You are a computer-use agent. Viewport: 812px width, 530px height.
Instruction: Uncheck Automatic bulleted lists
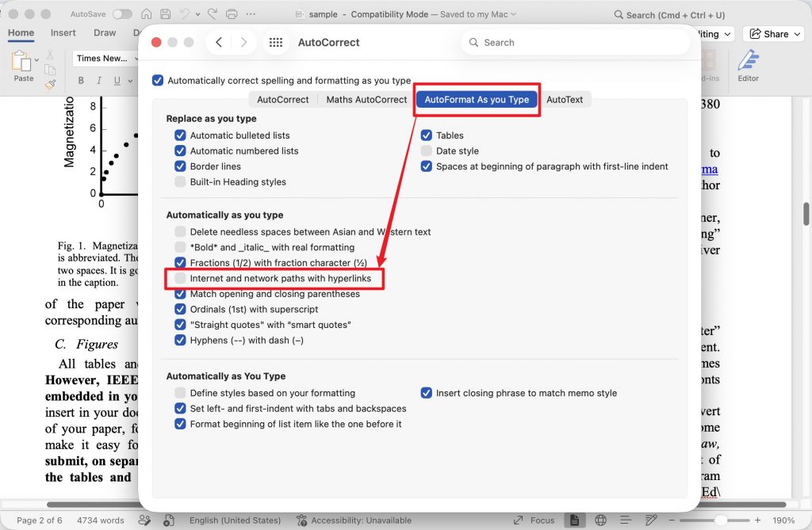click(x=180, y=135)
